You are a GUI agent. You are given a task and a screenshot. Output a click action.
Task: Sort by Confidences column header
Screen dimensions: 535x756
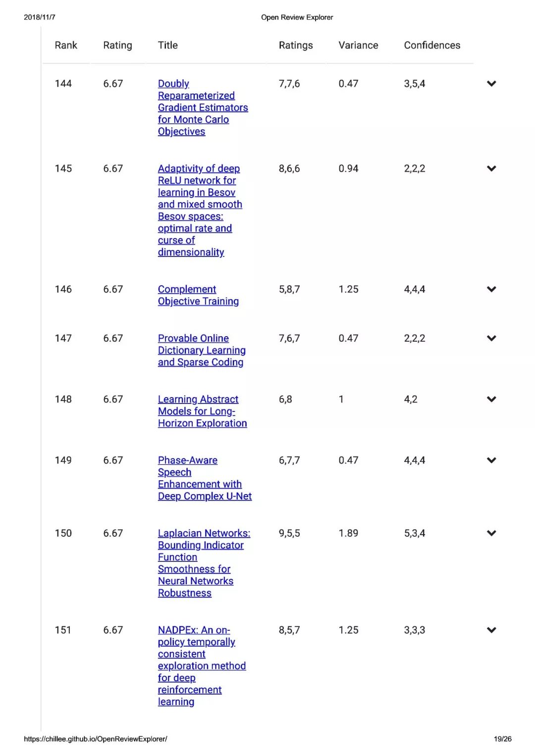point(432,46)
